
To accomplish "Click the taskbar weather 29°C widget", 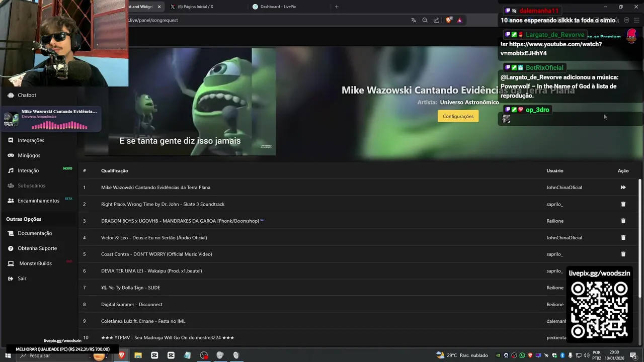I will point(462,355).
